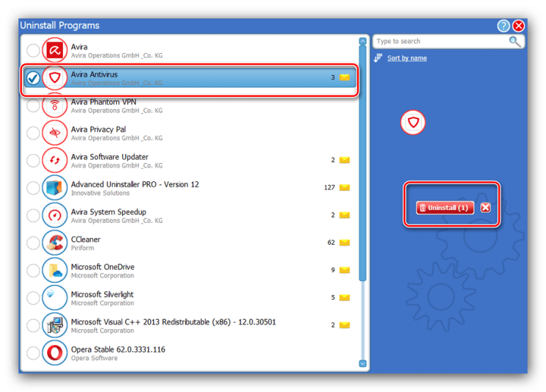546x392 pixels.
Task: Select the Microsoft Silverlight checkbox
Action: [x=33, y=298]
